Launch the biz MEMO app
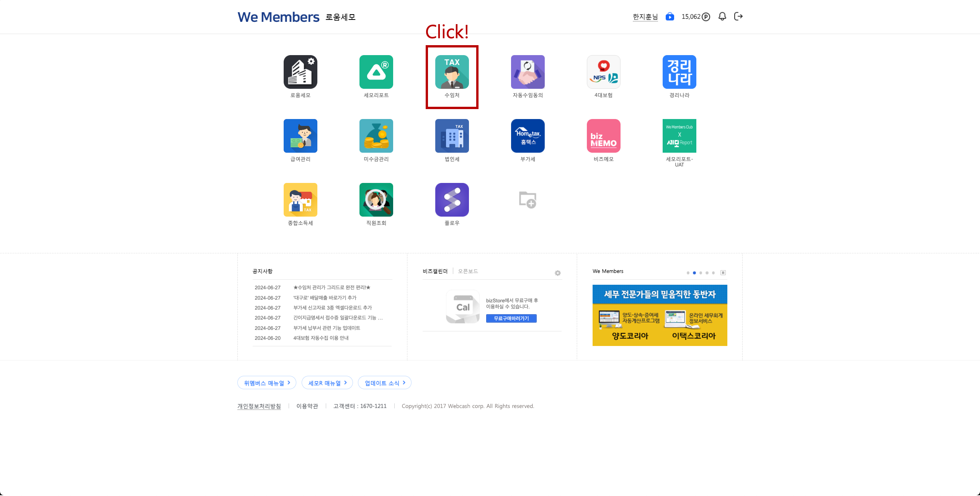 [x=603, y=136]
